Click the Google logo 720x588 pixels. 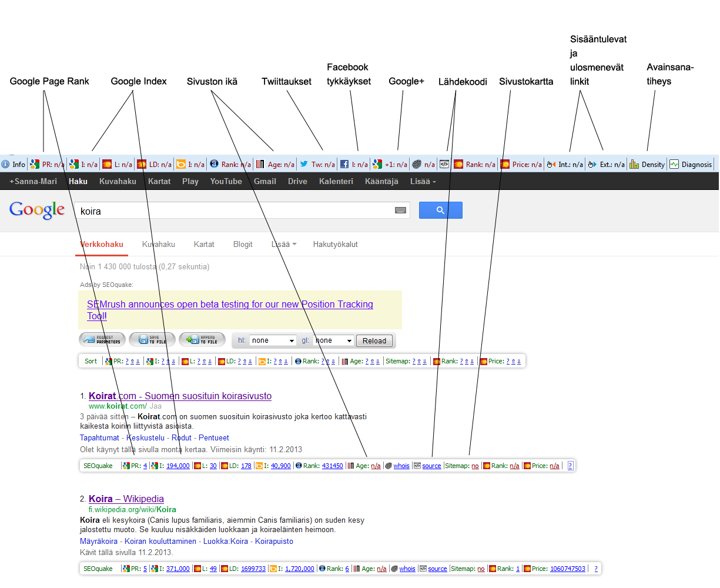[x=37, y=210]
